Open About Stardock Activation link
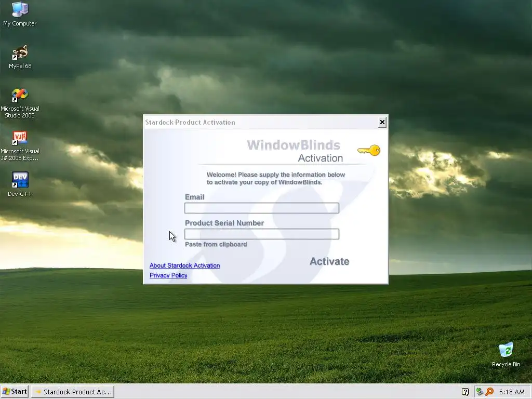 click(x=184, y=265)
